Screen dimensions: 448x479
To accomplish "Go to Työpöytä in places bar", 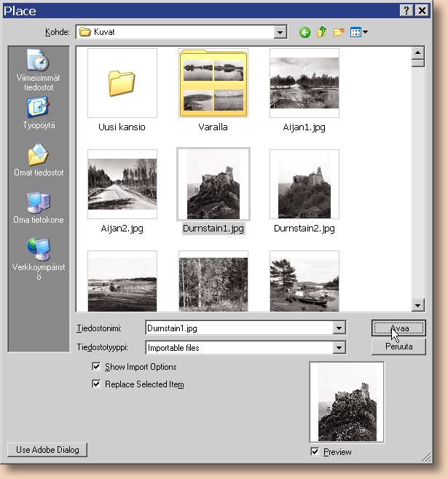I will pyautogui.click(x=39, y=114).
